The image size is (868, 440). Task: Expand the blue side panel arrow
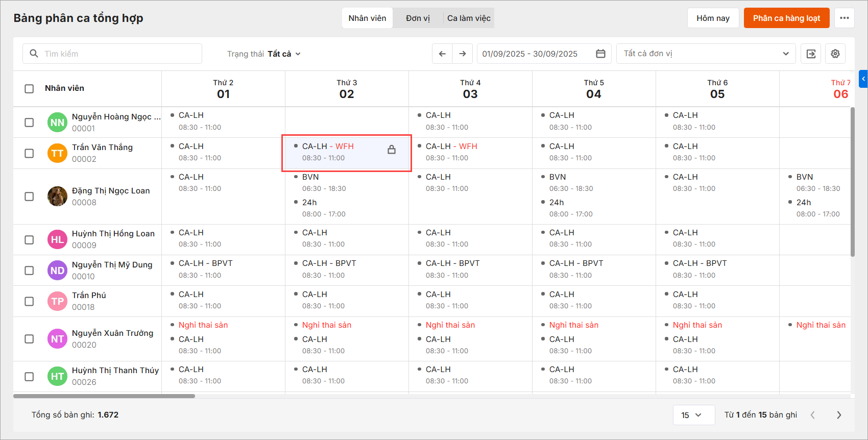click(863, 79)
